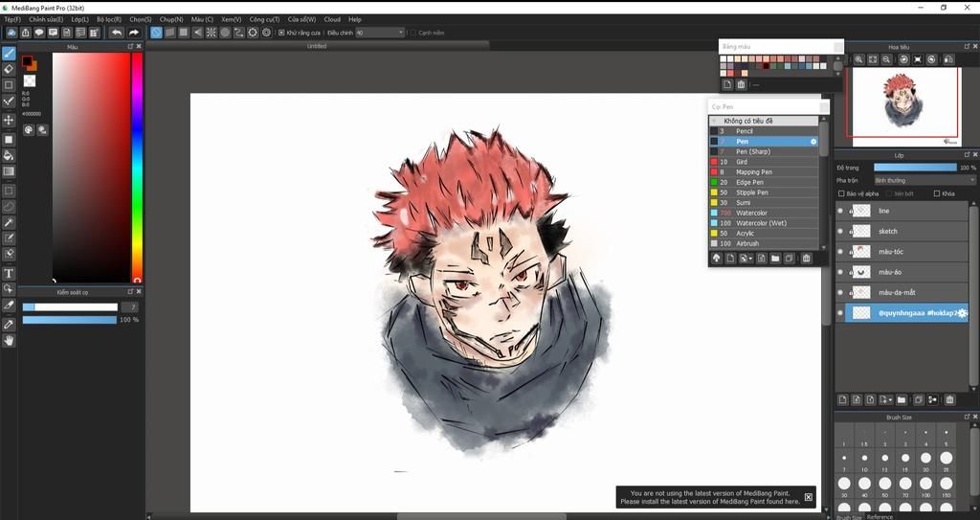Click the Redo arrow in toolbar
Viewport: 980px width, 520px height.
(134, 33)
